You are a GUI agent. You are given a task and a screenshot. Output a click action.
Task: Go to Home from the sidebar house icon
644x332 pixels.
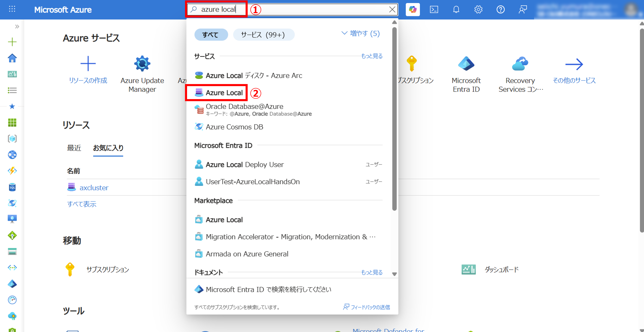pyautogui.click(x=12, y=58)
